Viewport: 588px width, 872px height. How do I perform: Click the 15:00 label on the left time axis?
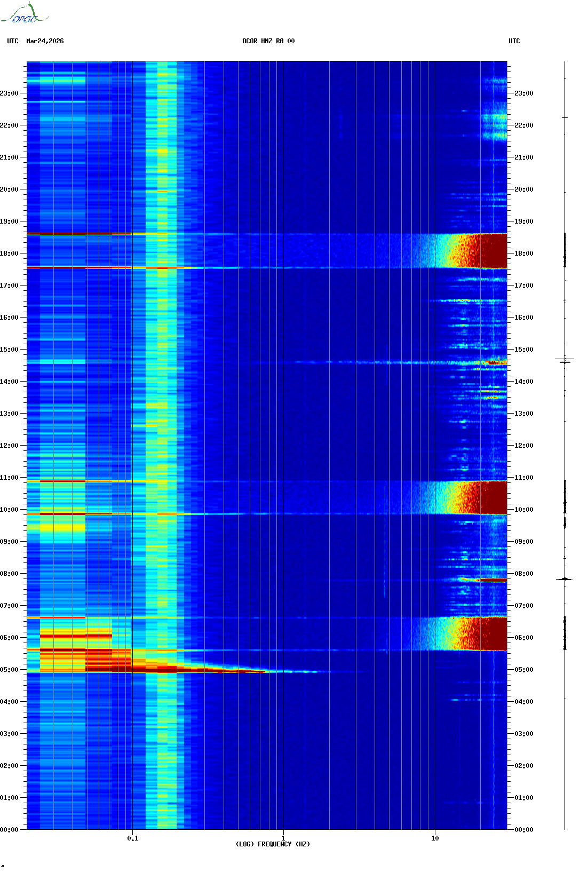point(9,350)
